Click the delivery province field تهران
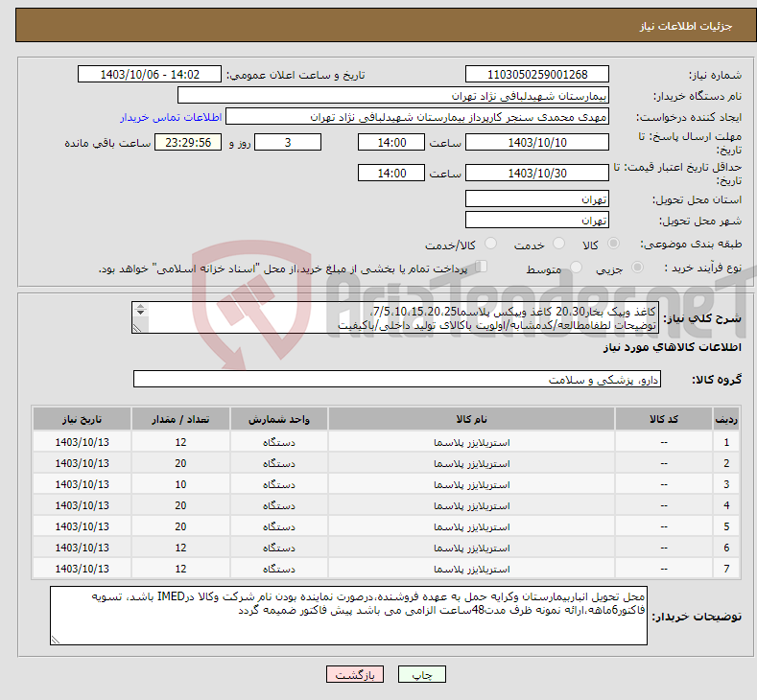The width and height of the screenshot is (757, 700). coord(537,198)
